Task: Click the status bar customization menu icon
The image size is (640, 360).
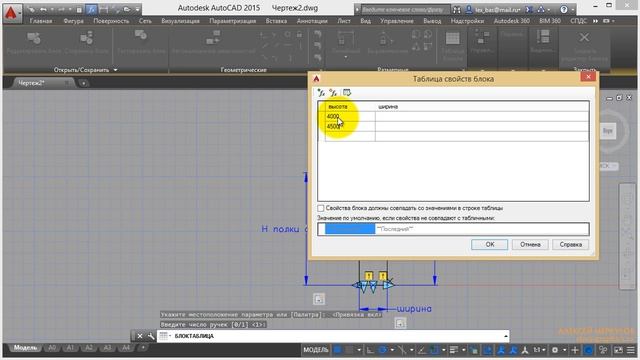Action: point(631,350)
